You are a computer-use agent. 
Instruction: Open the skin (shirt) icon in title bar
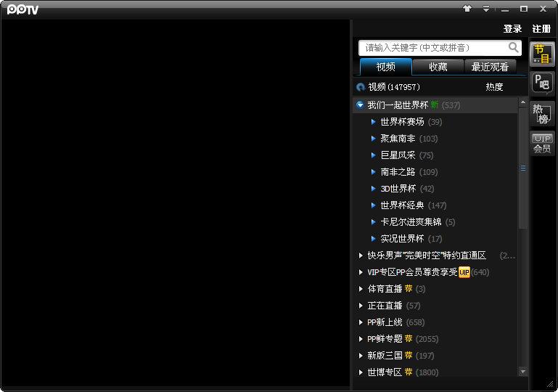(467, 9)
